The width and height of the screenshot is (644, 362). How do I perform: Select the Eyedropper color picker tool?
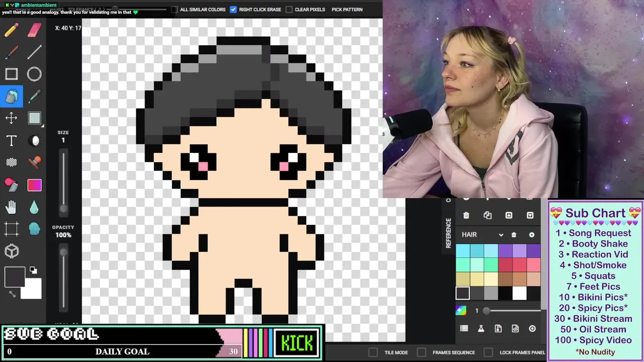pos(34,97)
